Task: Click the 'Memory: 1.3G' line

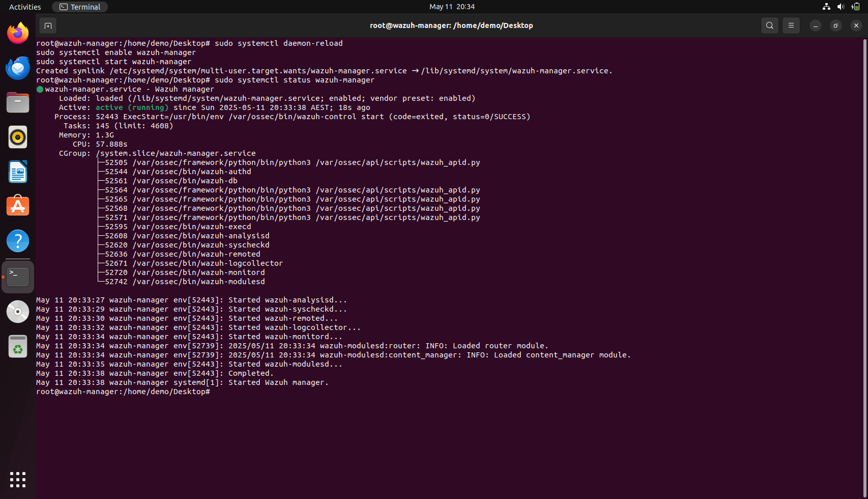Action: coord(86,135)
